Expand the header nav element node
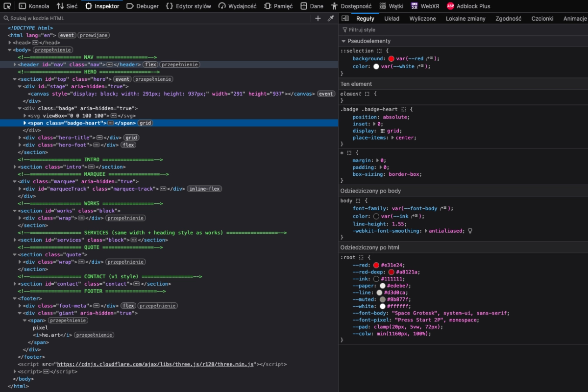 15,65
